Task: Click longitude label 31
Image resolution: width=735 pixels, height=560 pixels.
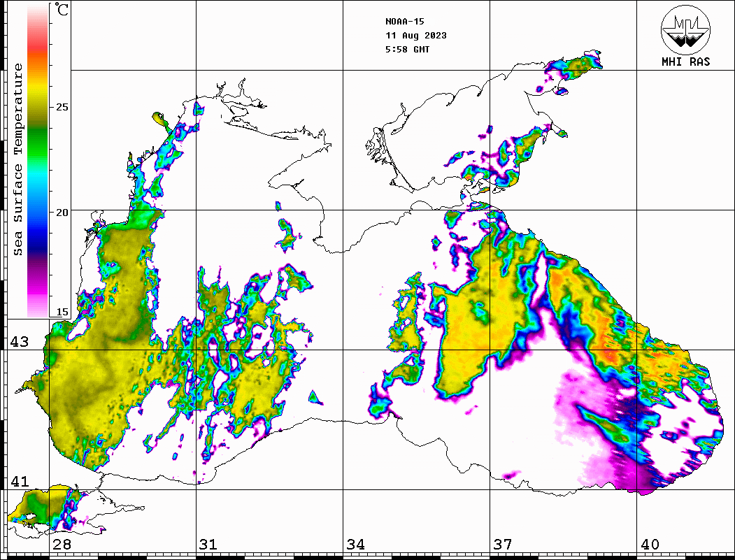Action: tap(208, 545)
